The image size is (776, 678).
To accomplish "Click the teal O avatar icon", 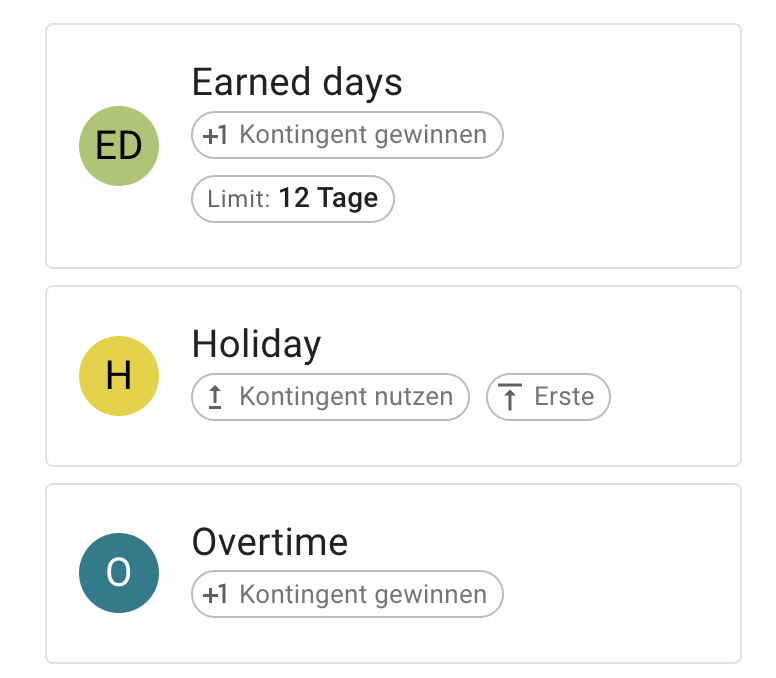I will click(x=119, y=573).
